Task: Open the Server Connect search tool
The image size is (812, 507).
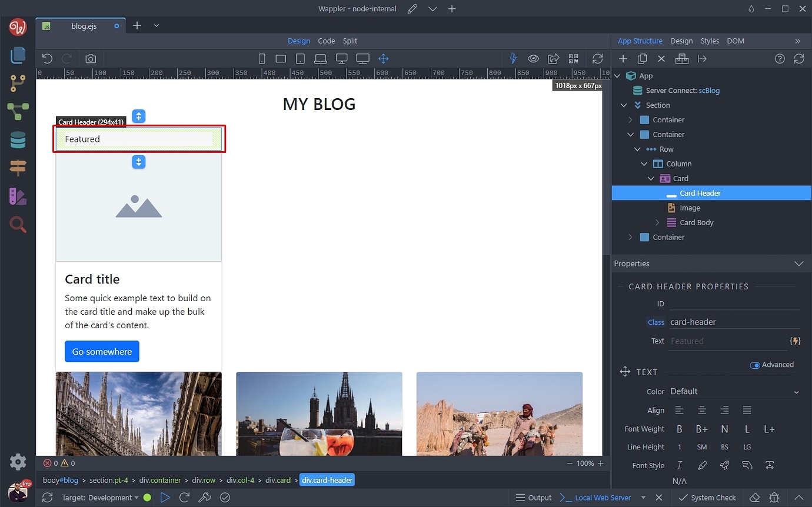Action: tap(18, 225)
